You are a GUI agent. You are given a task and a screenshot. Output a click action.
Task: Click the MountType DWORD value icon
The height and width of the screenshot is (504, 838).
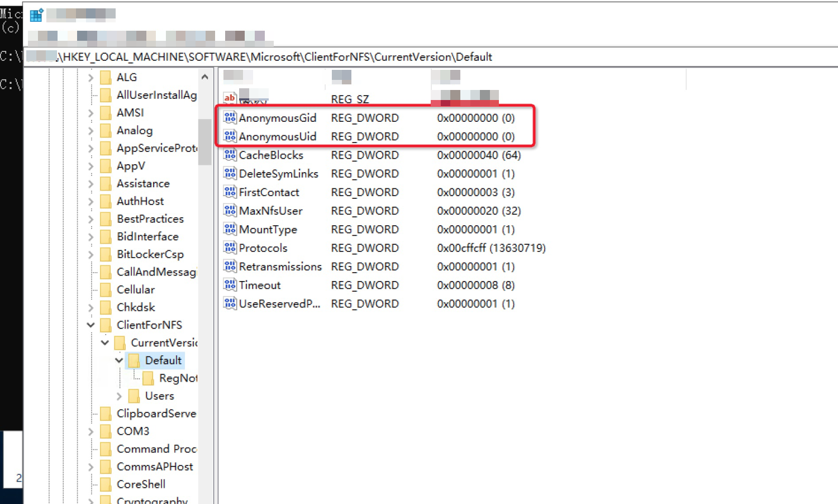(x=230, y=229)
